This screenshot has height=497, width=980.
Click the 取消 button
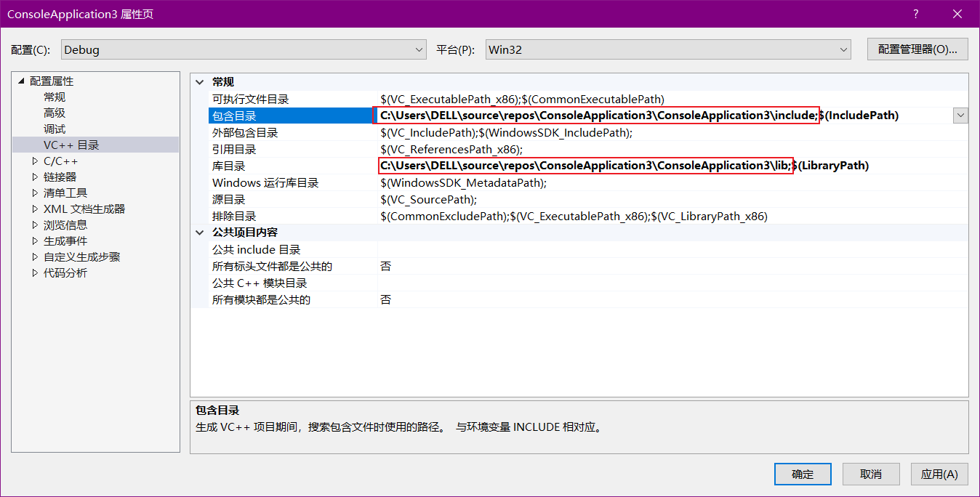click(871, 474)
